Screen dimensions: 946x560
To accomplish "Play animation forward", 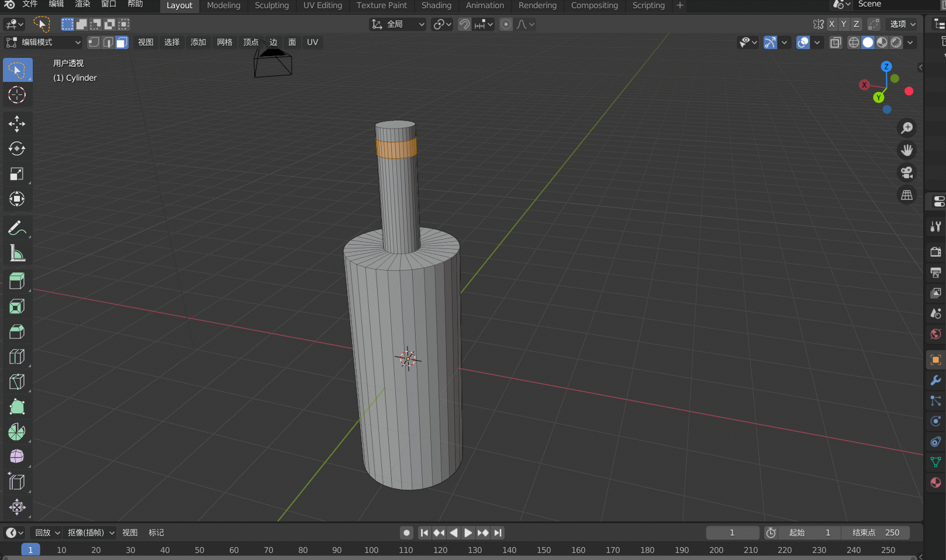I will 468,533.
